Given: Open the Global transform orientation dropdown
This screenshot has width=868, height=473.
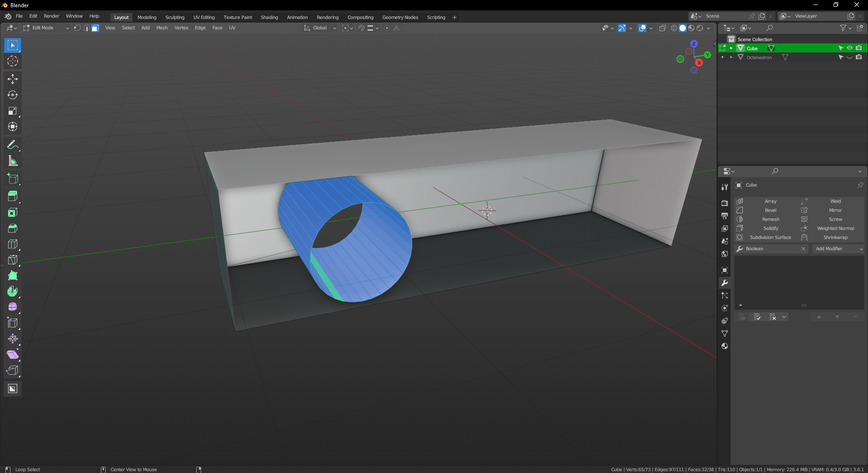Looking at the screenshot, I should click(x=320, y=28).
